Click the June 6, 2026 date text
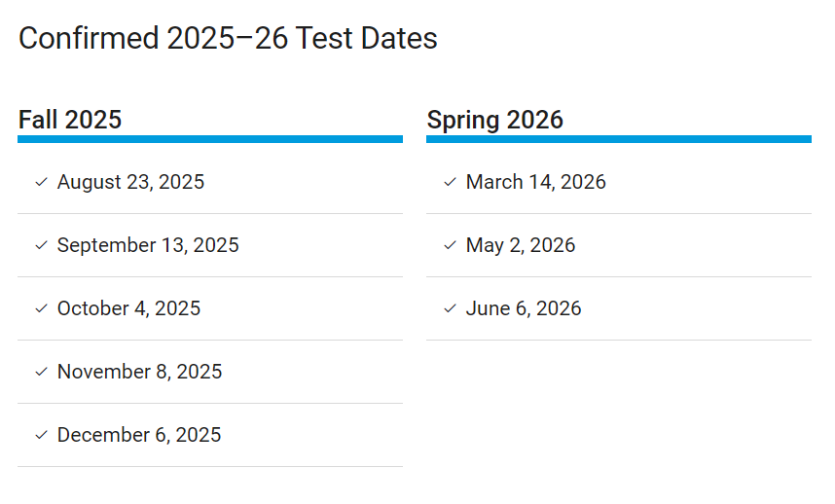This screenshot has height=504, width=835. (524, 308)
